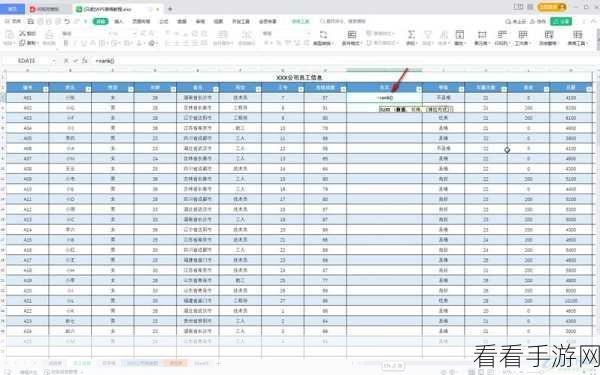Click the Table Tools icon at ribbon end
The width and height of the screenshot is (600, 375).
577,35
